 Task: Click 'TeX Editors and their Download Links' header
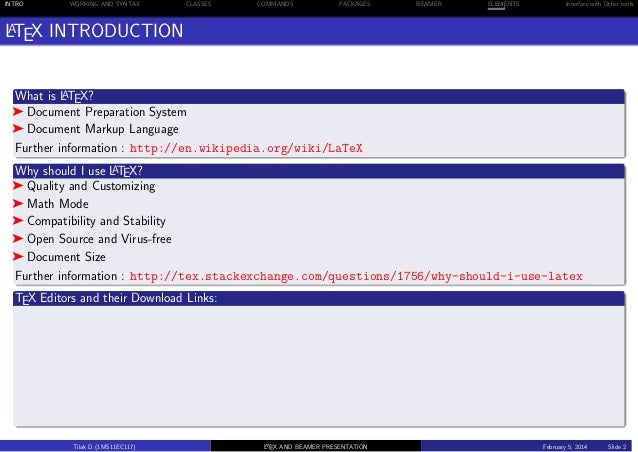click(x=319, y=298)
